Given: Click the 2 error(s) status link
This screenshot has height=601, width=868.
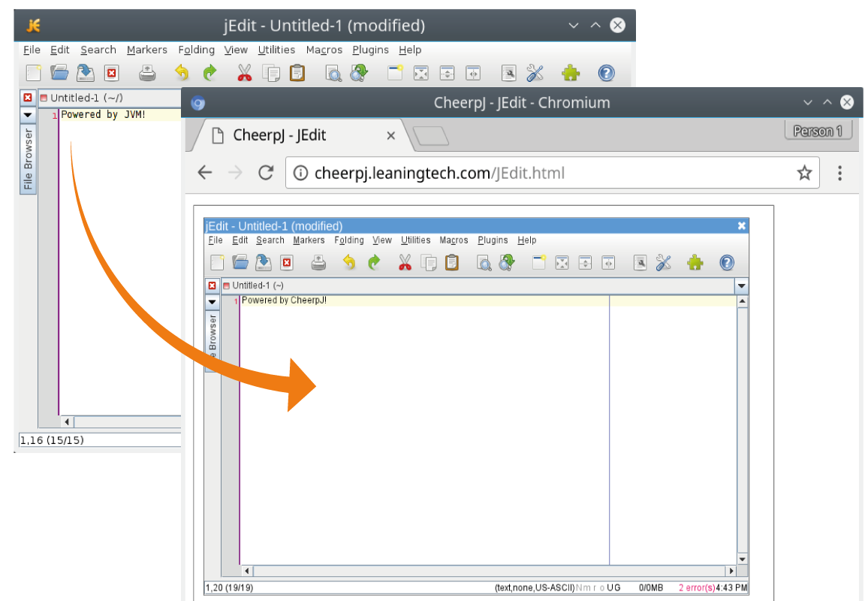Looking at the screenshot, I should click(696, 587).
